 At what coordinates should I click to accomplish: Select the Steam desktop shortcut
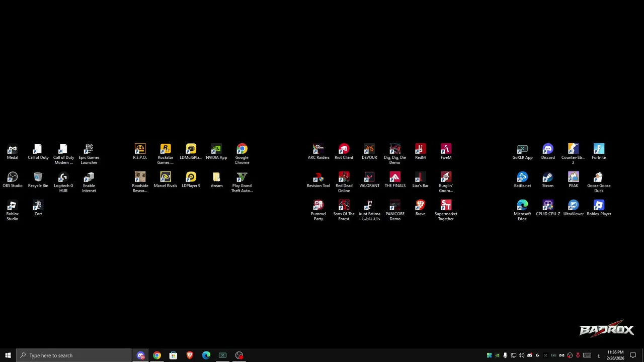point(548,180)
